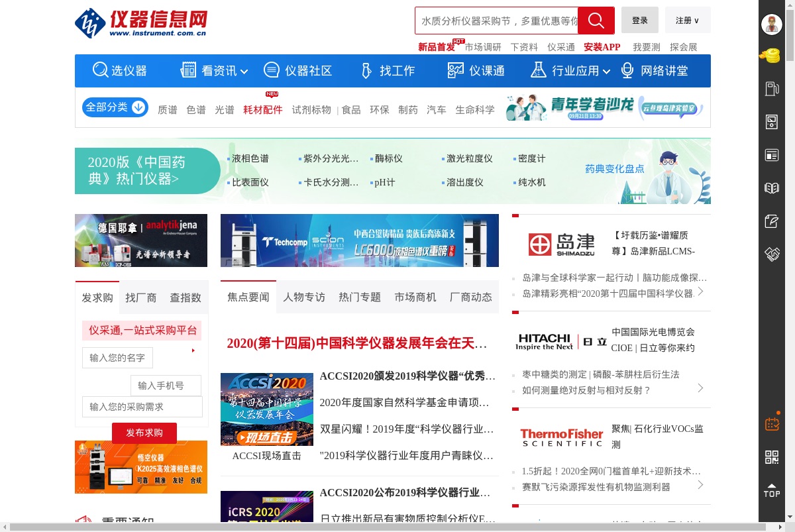Click the 找工作 test tube icon
The height and width of the screenshot is (532, 795).
click(x=366, y=70)
